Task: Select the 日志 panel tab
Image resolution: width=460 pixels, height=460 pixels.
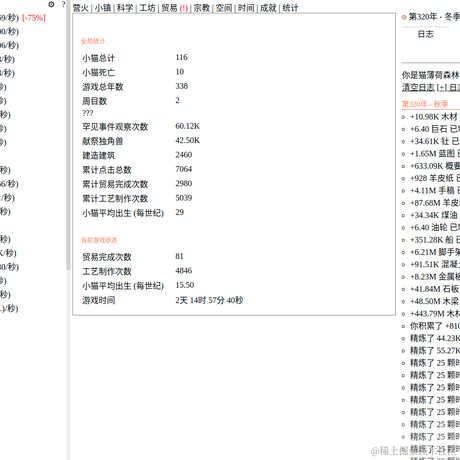Action: pyautogui.click(x=426, y=34)
